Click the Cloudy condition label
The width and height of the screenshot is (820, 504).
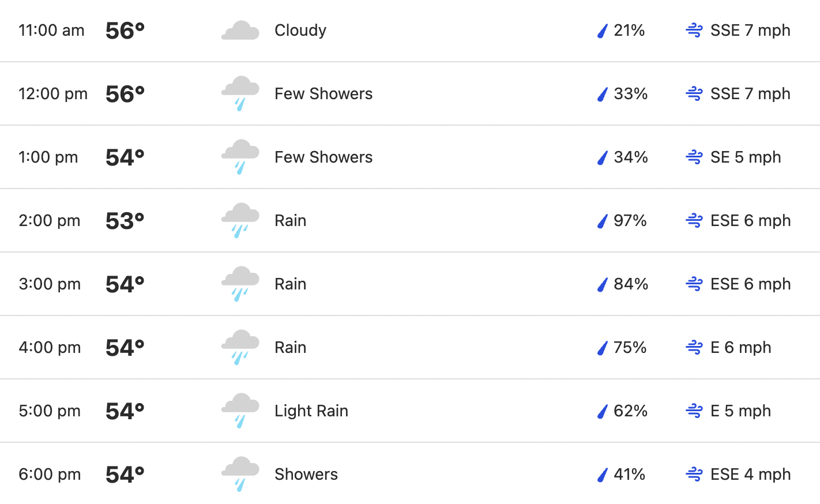coord(300,30)
